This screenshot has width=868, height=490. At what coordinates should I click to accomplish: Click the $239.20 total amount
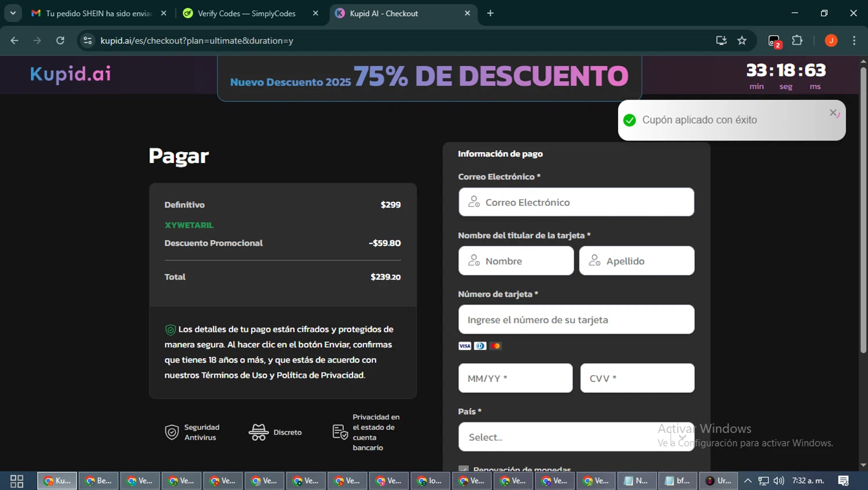pyautogui.click(x=385, y=277)
